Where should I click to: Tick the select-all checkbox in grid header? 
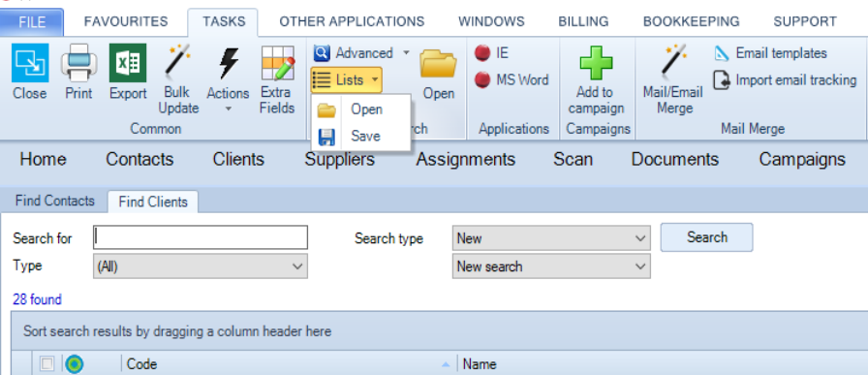tap(47, 363)
